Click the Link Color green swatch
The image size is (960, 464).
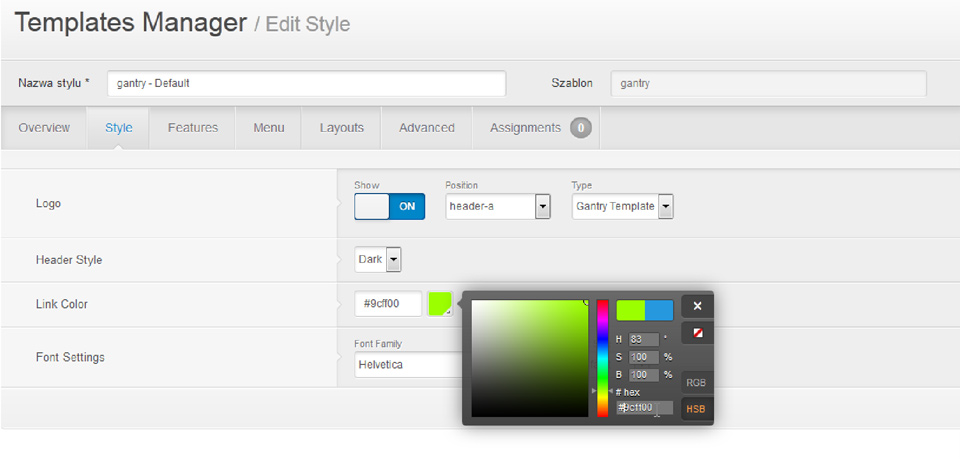440,304
